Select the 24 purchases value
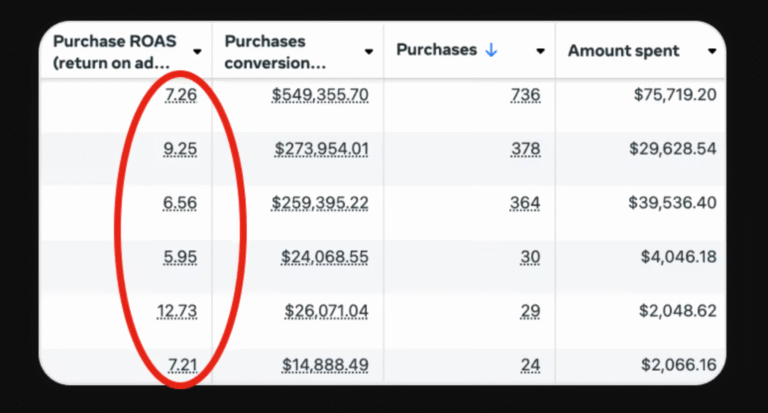768x413 pixels. click(530, 365)
